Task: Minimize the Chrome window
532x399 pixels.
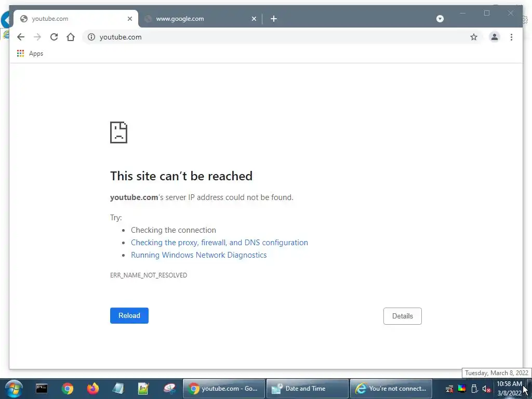Action: click(462, 13)
